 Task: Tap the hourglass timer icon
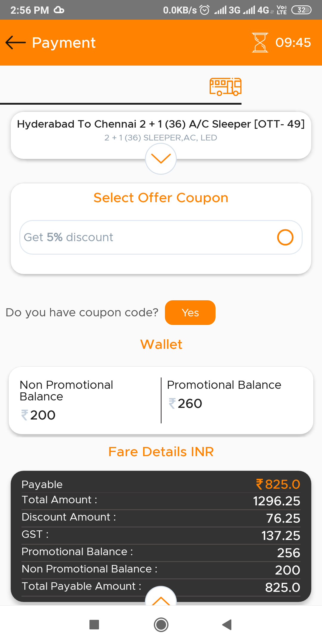(x=260, y=43)
